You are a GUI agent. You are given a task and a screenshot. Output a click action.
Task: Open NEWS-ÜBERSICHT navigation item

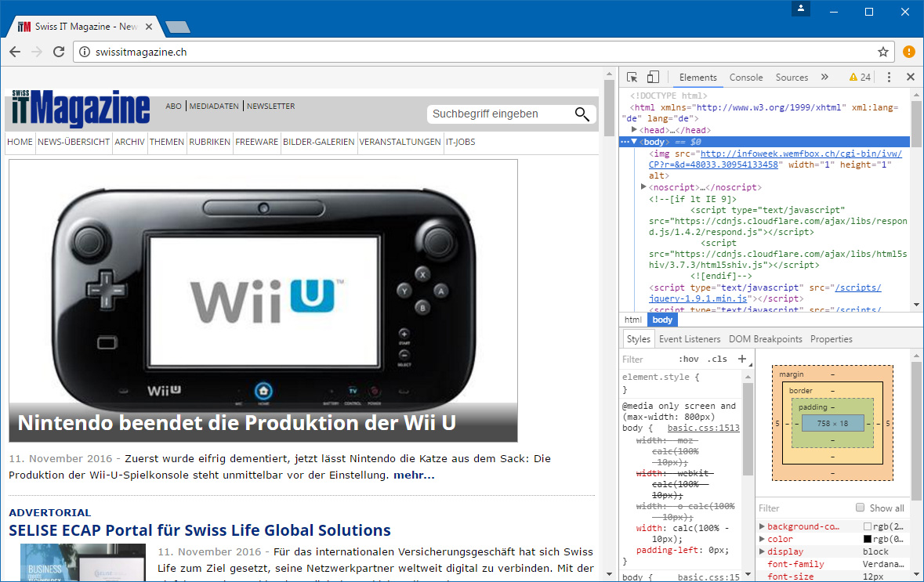point(74,142)
